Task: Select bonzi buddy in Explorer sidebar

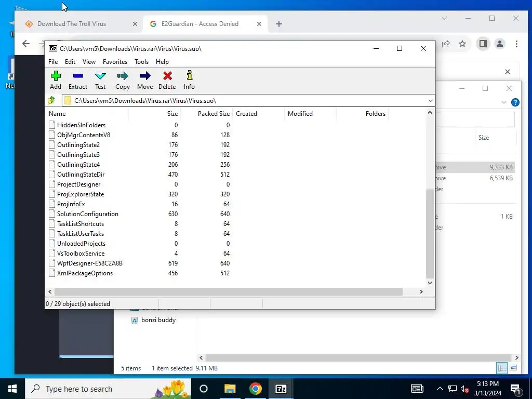Action: tap(158, 320)
